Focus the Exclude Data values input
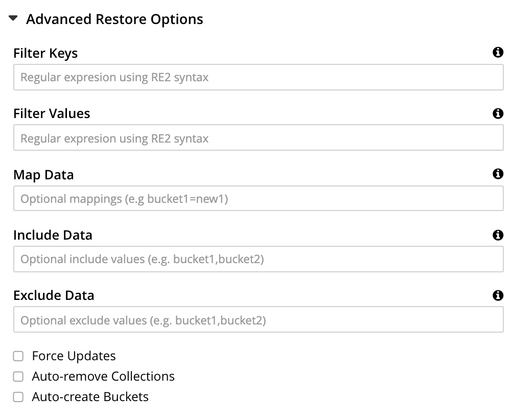The image size is (512, 420). point(258,320)
